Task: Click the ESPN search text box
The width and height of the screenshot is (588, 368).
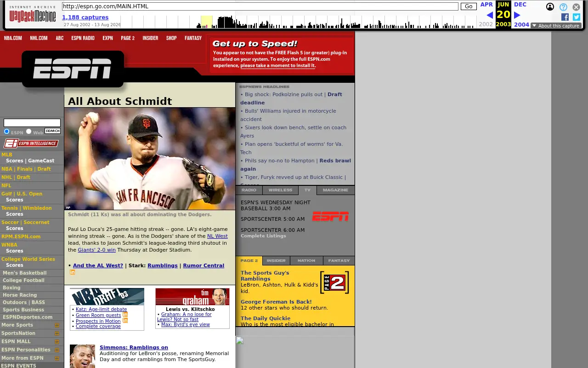Action: tap(32, 123)
